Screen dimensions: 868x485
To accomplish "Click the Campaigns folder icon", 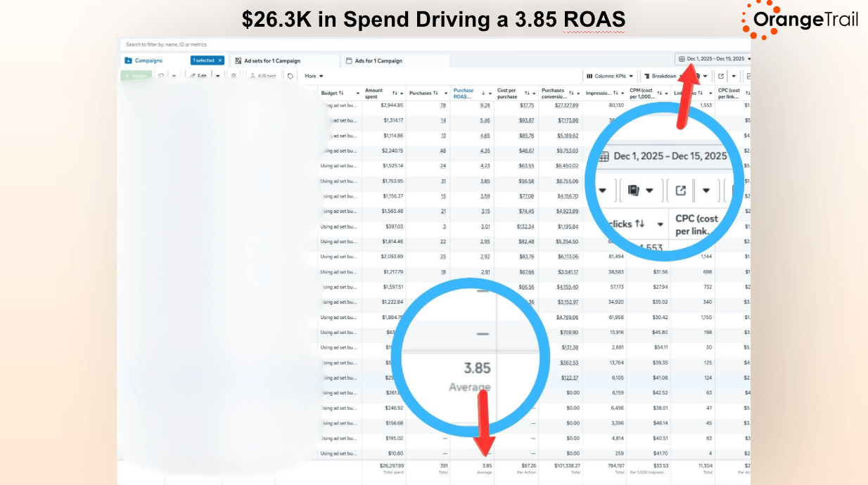I will 128,61.
